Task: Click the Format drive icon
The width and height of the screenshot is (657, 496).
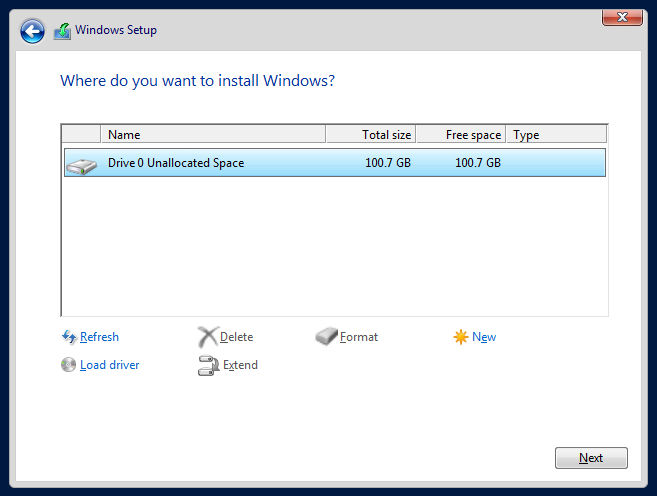Action: point(326,336)
